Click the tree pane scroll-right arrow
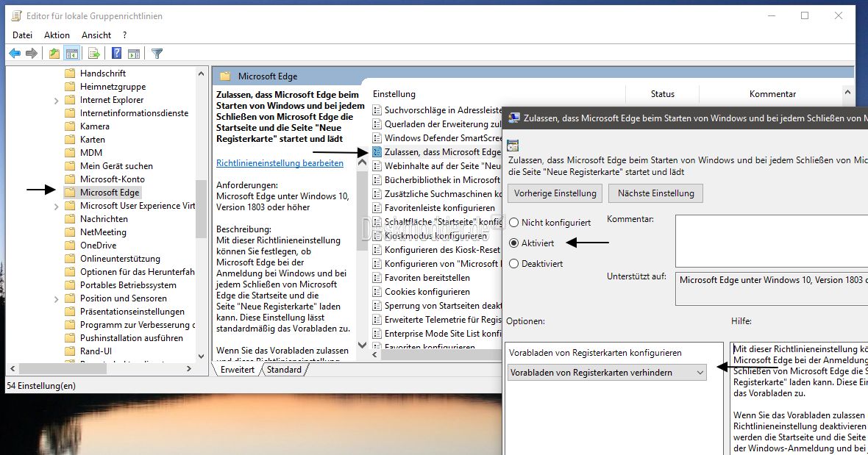This screenshot has height=455, width=868. (189, 368)
